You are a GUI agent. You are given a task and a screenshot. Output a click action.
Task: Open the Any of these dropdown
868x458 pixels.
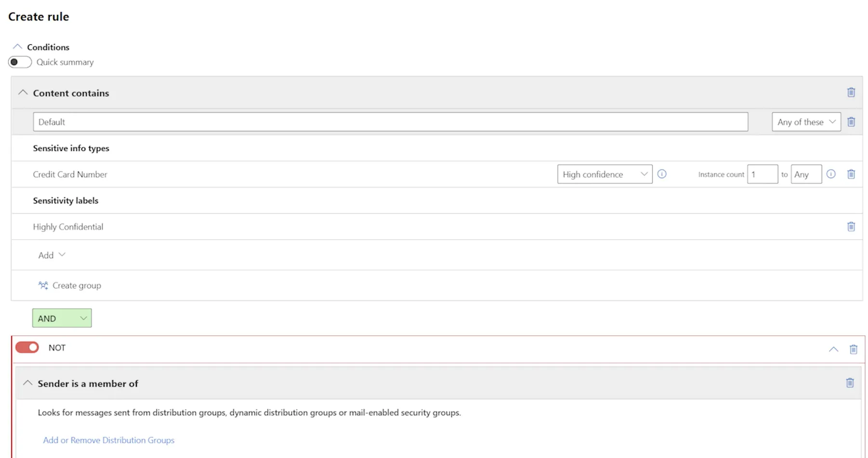[x=806, y=122]
